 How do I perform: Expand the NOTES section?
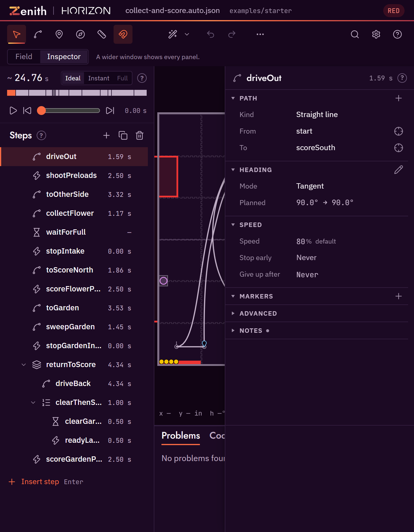(x=233, y=330)
